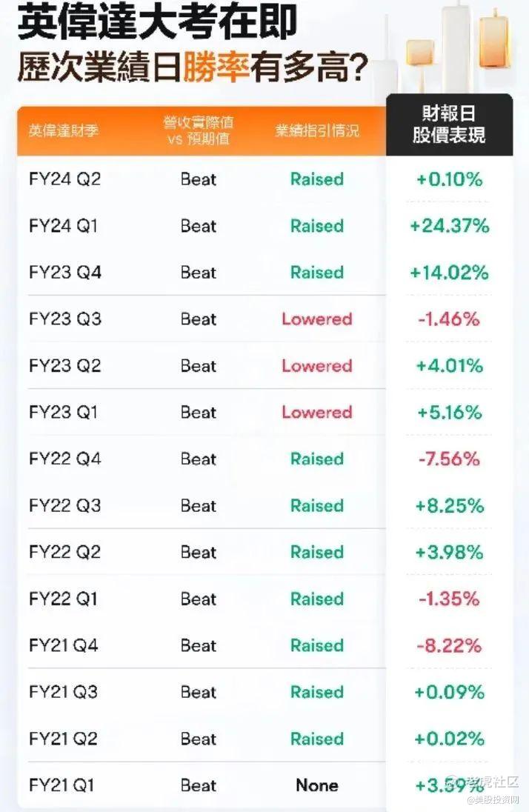Click the +0.10% value for FY24 Q2
This screenshot has width=529, height=812.
click(x=449, y=179)
